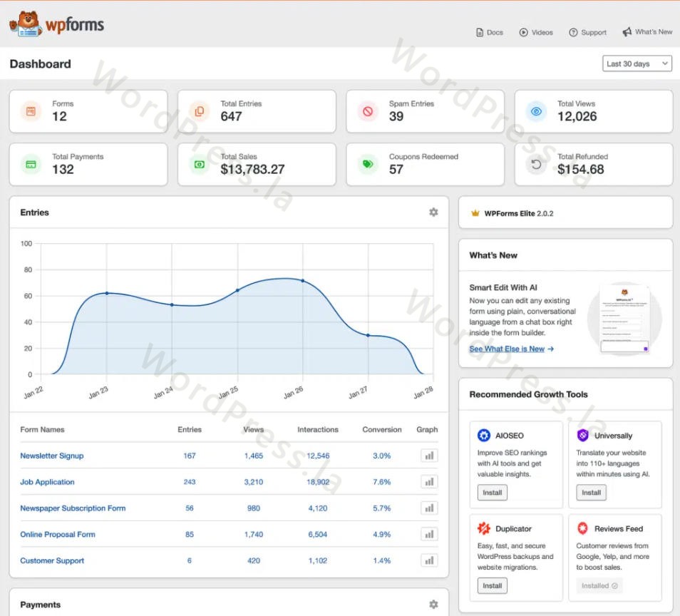This screenshot has width=680, height=616.
Task: Click the Form Names column header
Action: tap(42, 429)
